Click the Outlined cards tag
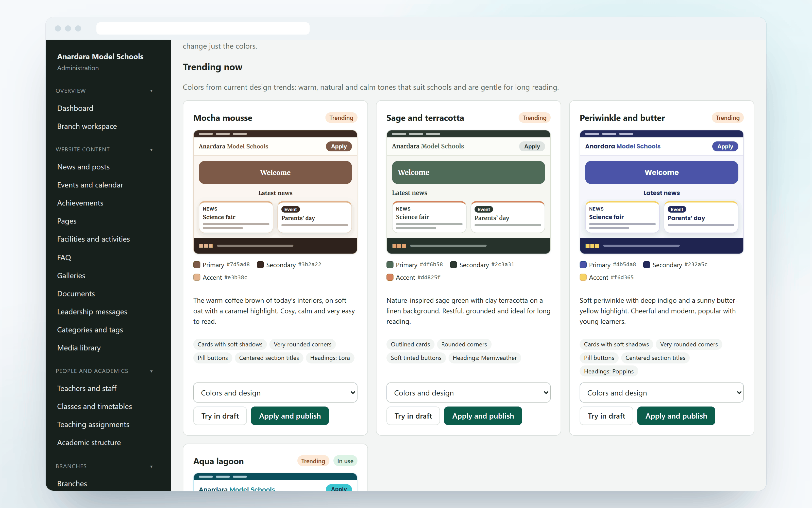 click(x=410, y=344)
